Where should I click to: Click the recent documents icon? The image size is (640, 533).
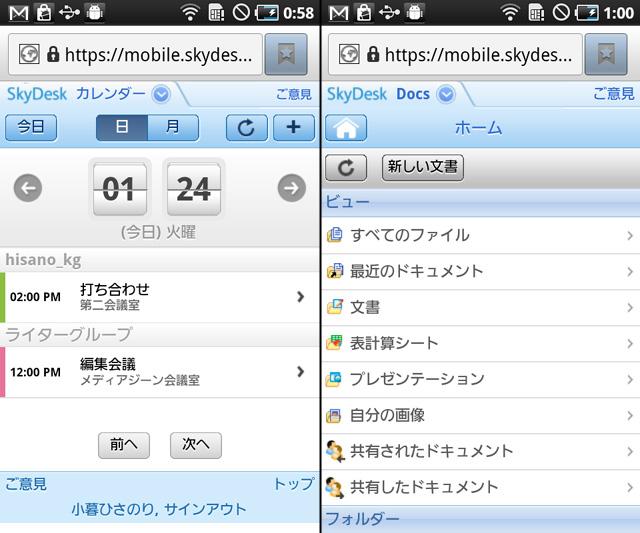(335, 271)
